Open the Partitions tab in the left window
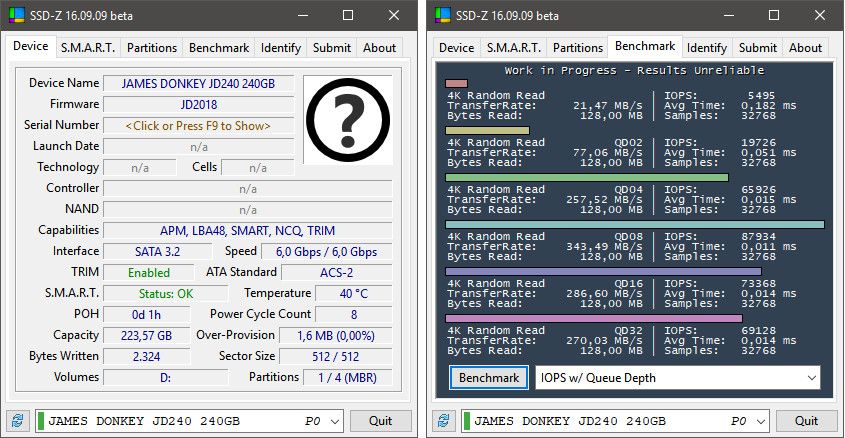This screenshot has width=845, height=438. pyautogui.click(x=152, y=48)
